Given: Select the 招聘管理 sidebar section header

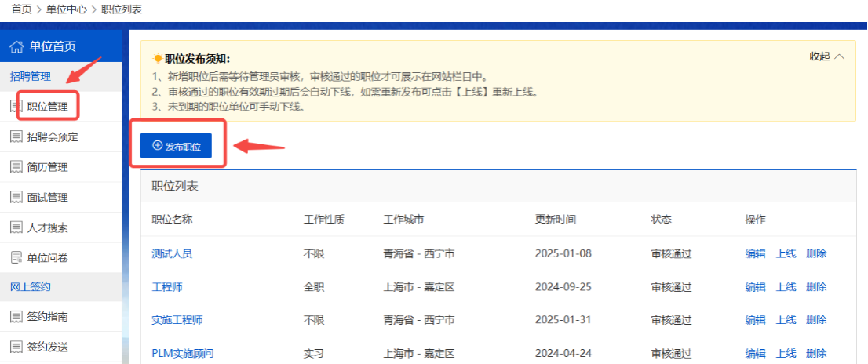Looking at the screenshot, I should coord(30,76).
